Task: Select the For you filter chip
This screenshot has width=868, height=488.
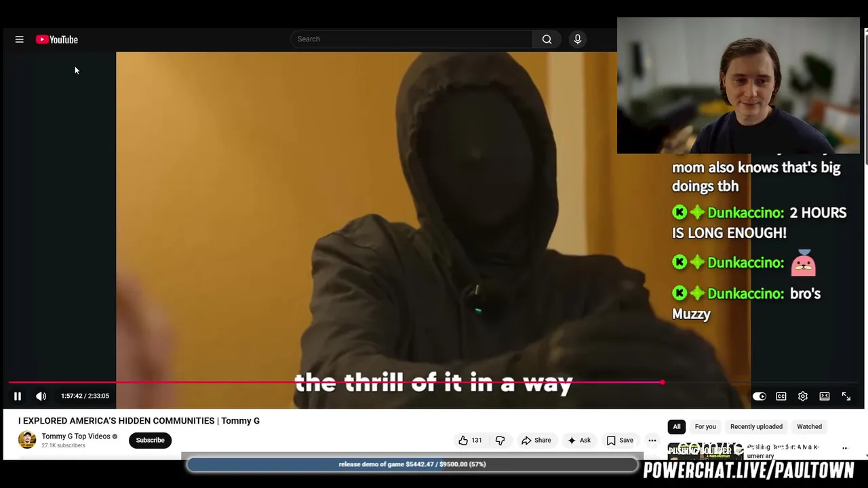Action: [x=705, y=426]
